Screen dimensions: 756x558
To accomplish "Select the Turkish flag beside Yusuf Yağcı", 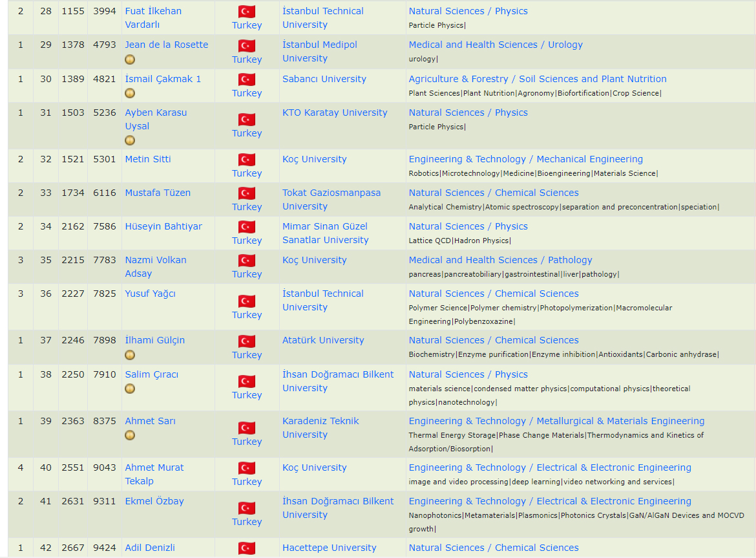I will click(247, 301).
